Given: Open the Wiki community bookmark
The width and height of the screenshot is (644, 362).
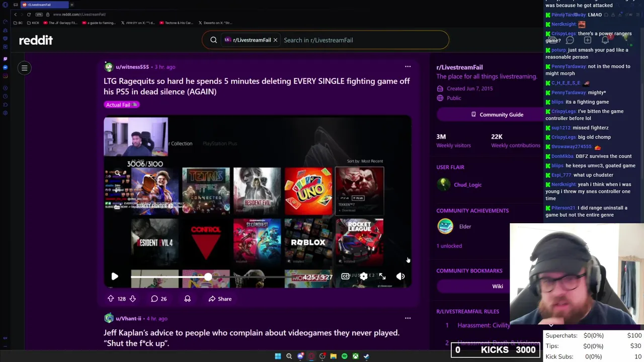Looking at the screenshot, I should [x=498, y=286].
